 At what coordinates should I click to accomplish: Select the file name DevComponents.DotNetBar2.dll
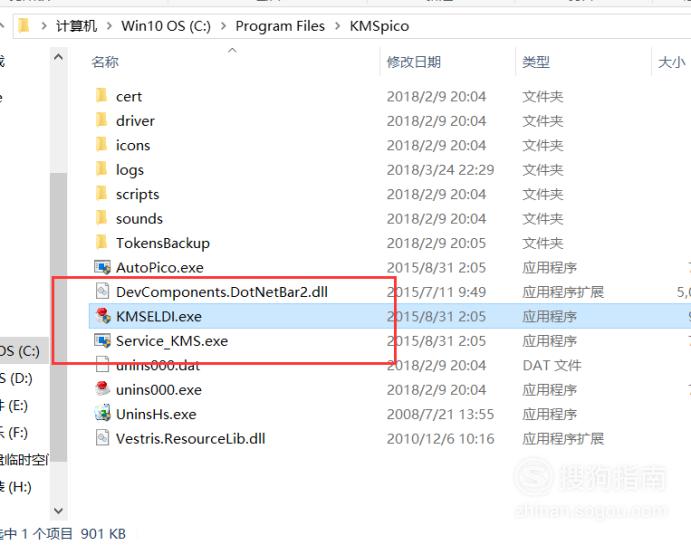[x=222, y=292]
